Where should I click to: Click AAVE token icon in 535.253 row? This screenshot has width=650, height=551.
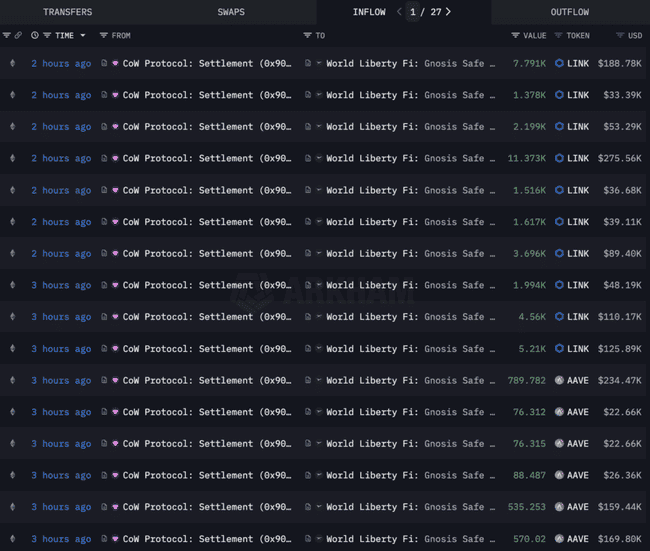pyautogui.click(x=559, y=507)
